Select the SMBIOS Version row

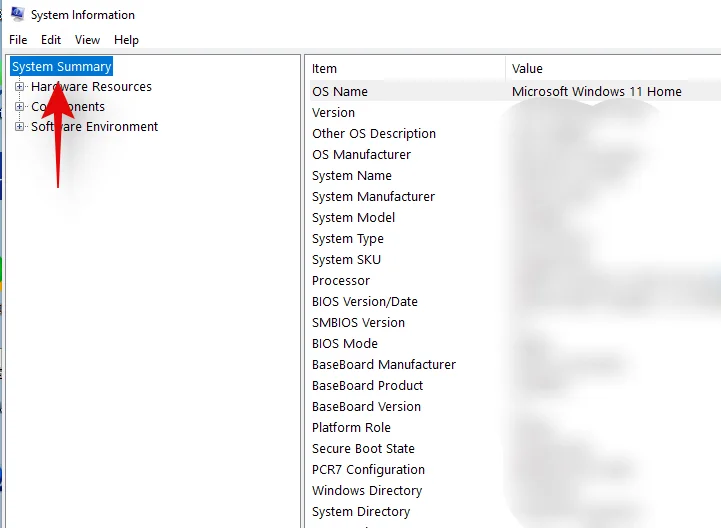tap(514, 322)
